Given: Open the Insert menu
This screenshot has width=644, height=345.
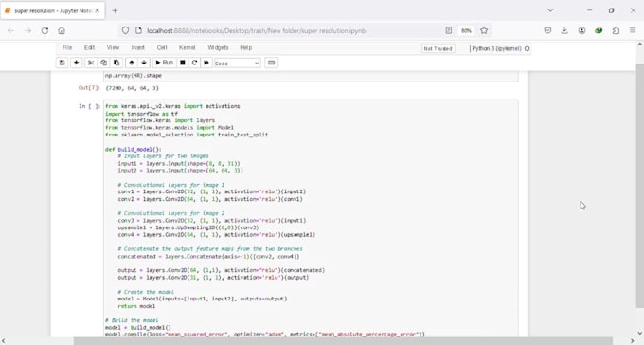Looking at the screenshot, I should coord(138,47).
